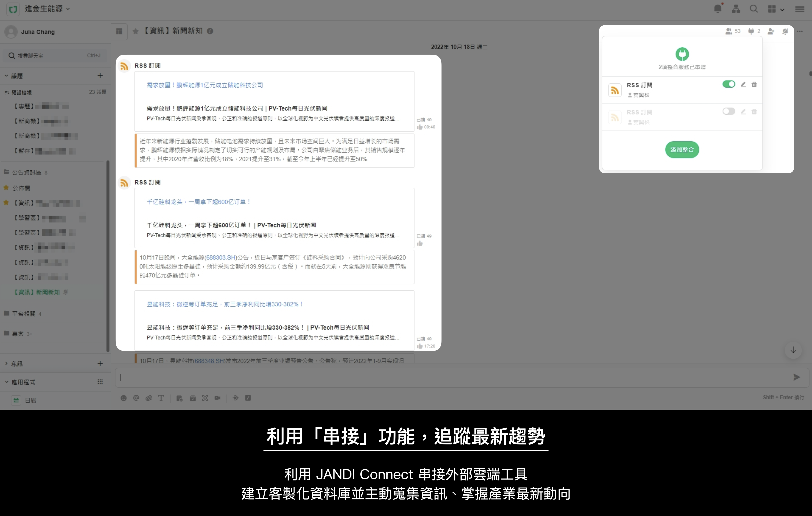Image resolution: width=812 pixels, height=516 pixels.
Task: Unstar the 【資訊】新聞新知 topic header
Action: 136,31
